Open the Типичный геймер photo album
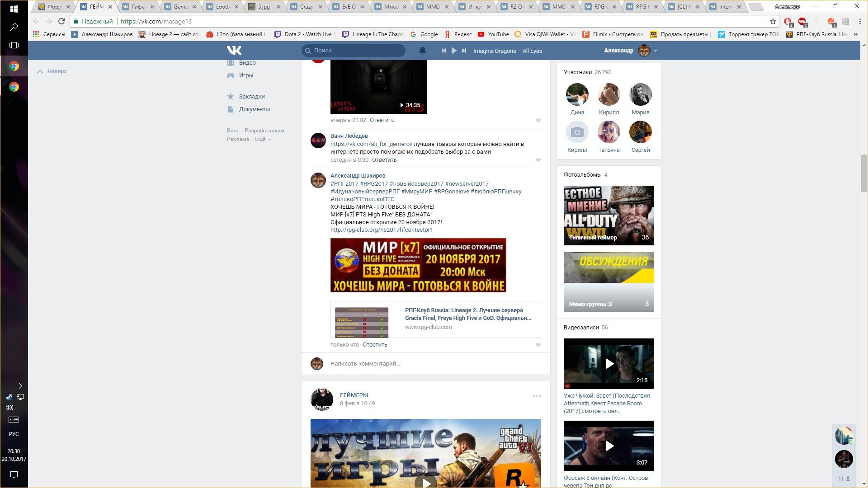The image size is (868, 488). click(x=609, y=216)
